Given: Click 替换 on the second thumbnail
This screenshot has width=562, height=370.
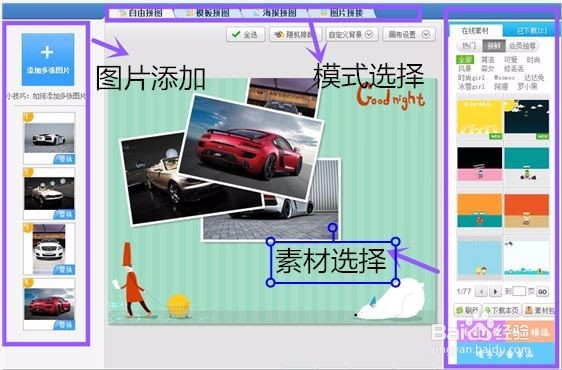Looking at the screenshot, I should click(65, 214).
